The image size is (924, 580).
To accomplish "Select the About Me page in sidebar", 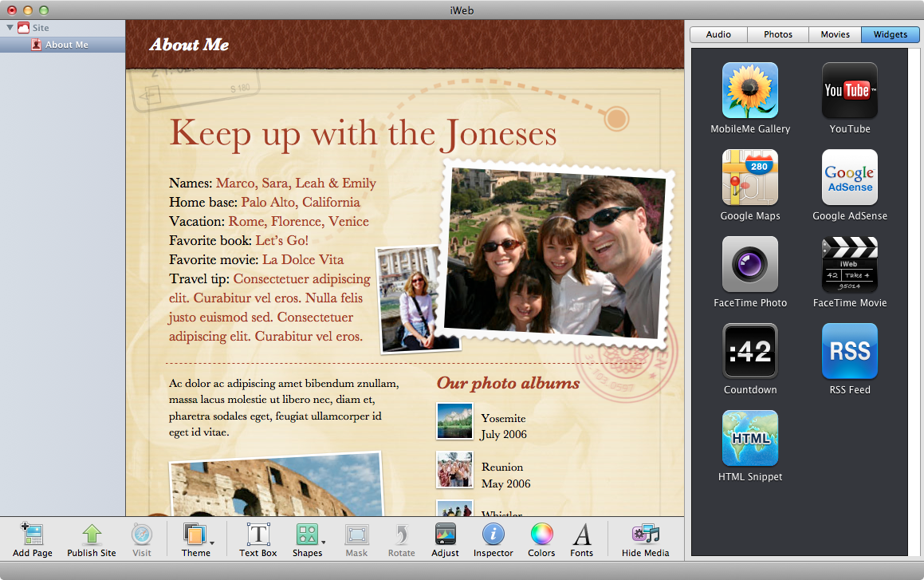I will [x=62, y=45].
